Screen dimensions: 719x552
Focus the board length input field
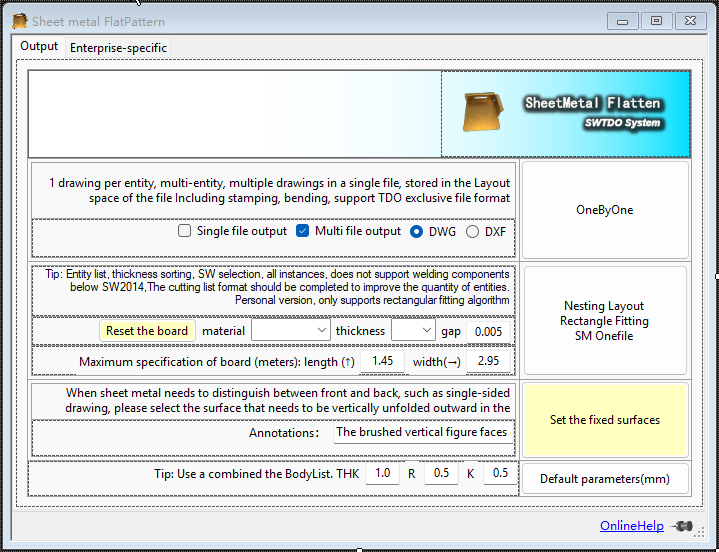tap(383, 361)
